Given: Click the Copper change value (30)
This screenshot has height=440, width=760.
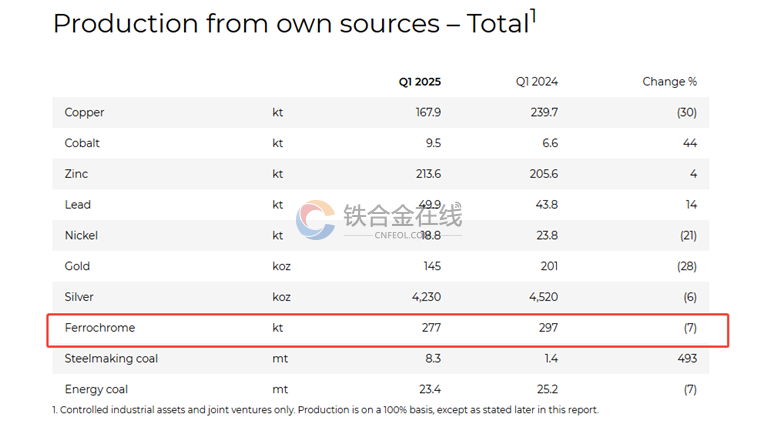Looking at the screenshot, I should (x=687, y=112).
